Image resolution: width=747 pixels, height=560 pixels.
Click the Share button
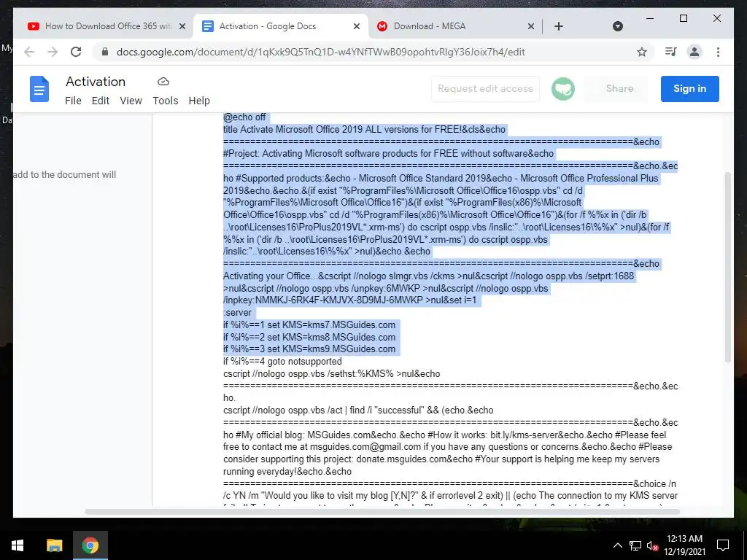pos(619,88)
